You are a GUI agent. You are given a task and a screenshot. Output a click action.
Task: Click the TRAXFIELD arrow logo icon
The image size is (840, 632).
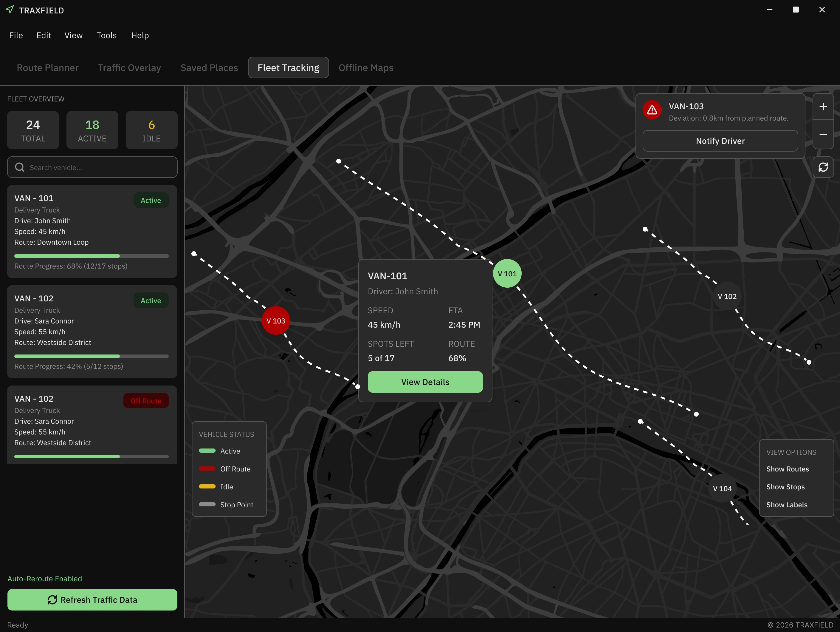(10, 10)
